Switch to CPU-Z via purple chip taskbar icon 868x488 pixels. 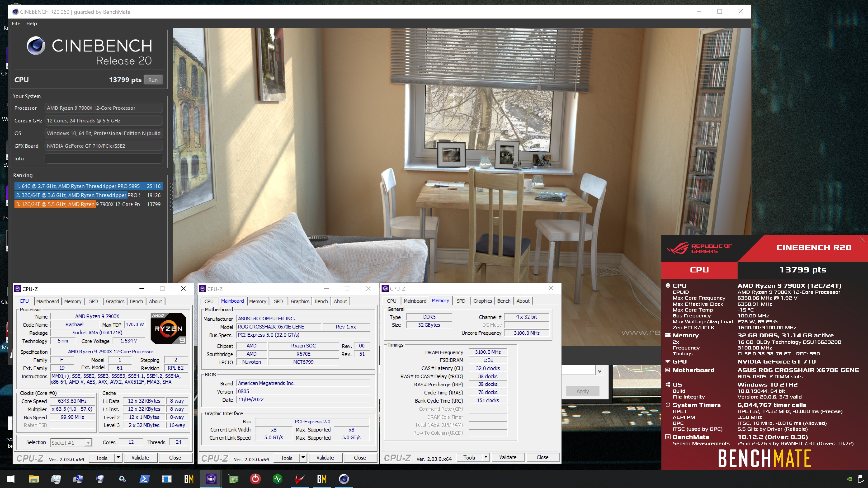211,479
